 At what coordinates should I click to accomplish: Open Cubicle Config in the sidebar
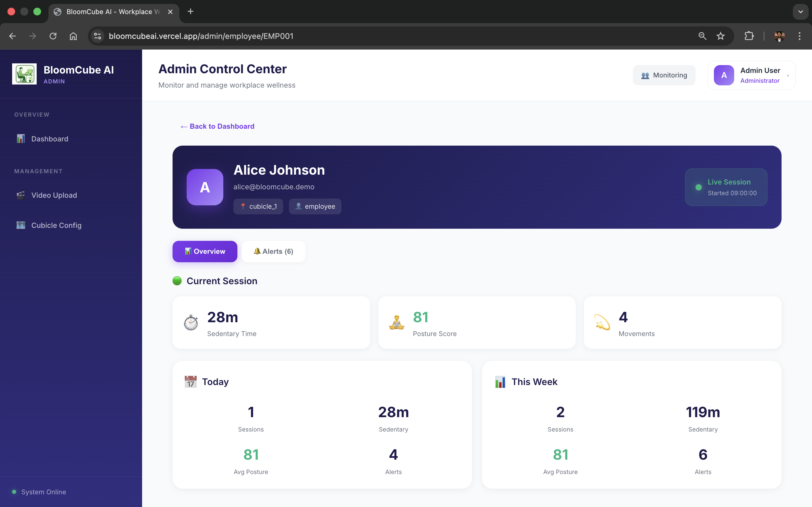(x=56, y=225)
